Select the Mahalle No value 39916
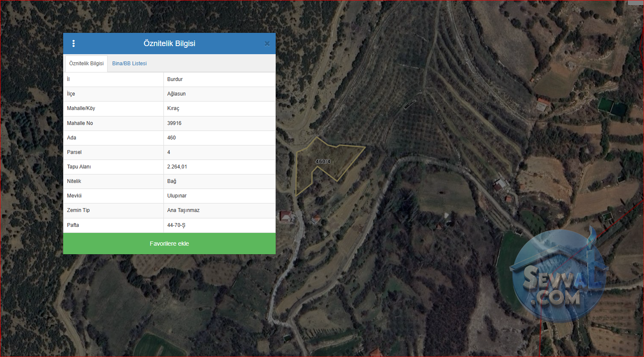 [174, 123]
